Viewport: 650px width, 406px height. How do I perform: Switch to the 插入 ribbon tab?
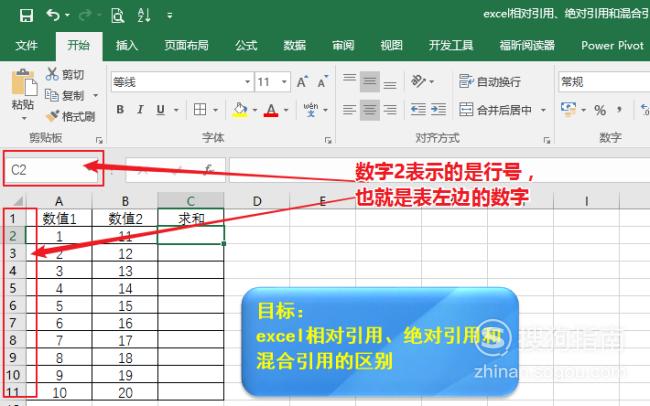pyautogui.click(x=126, y=45)
